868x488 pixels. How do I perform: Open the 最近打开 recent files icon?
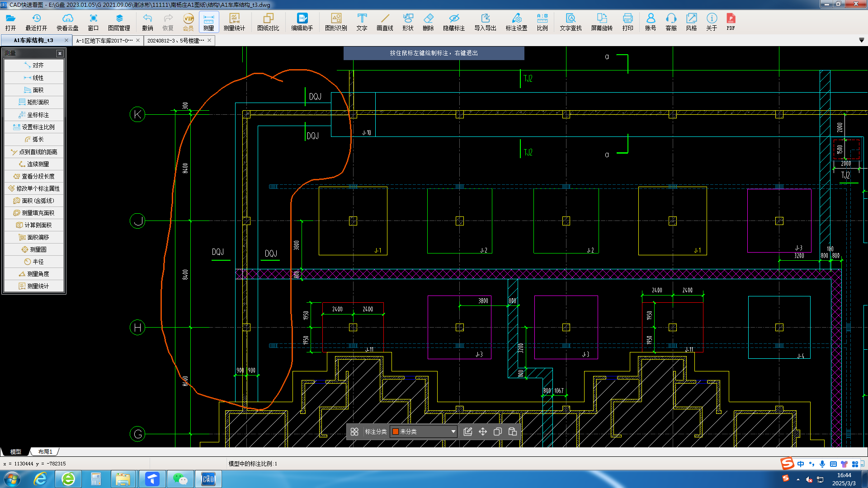click(x=36, y=22)
